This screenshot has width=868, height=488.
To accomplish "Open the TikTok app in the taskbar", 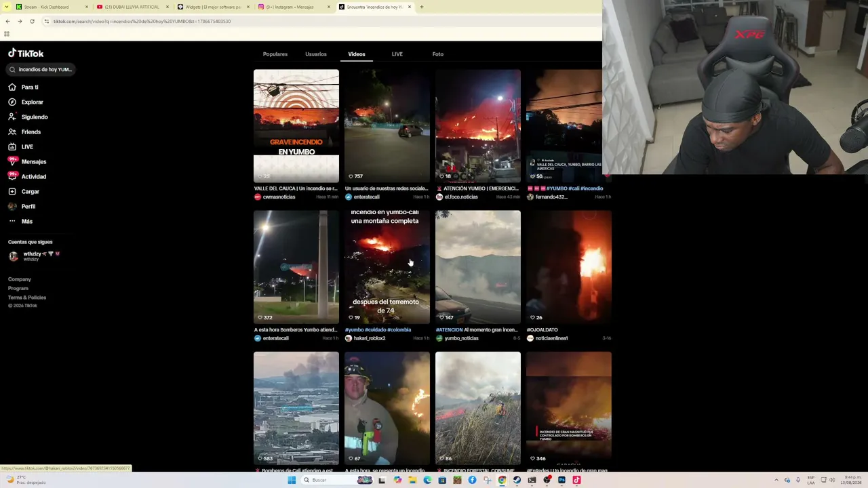I will tap(576, 480).
